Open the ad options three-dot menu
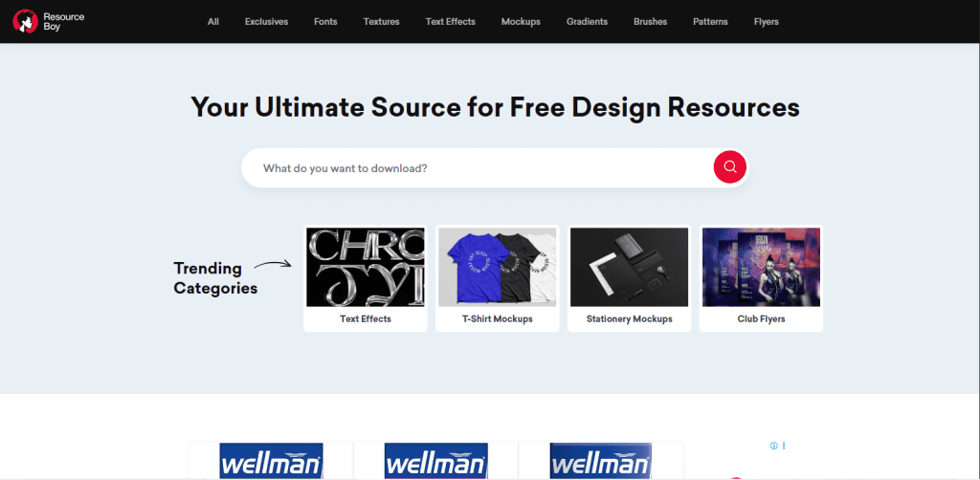Image resolution: width=980 pixels, height=480 pixels. click(784, 446)
